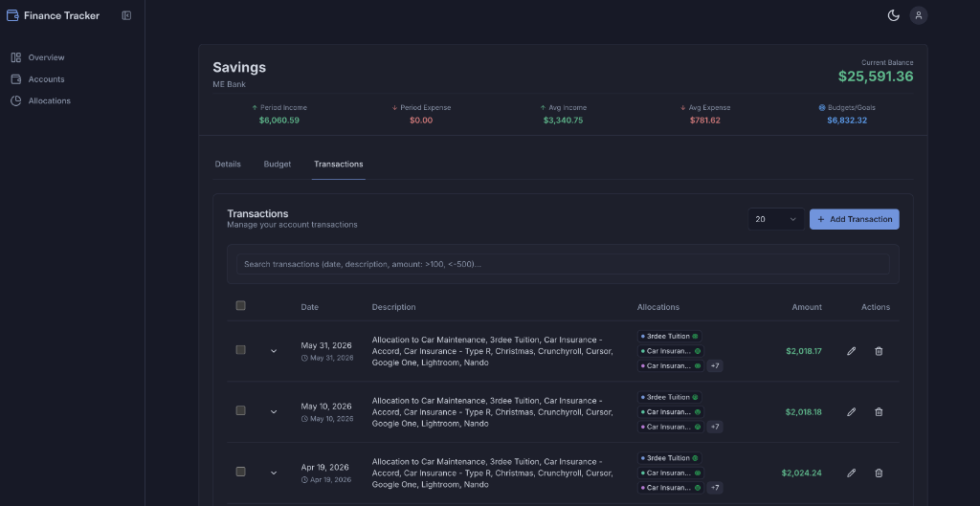Viewport: 980px width, 506px height.
Task: Edit the May 31, 2026 transaction
Action: [x=851, y=351]
